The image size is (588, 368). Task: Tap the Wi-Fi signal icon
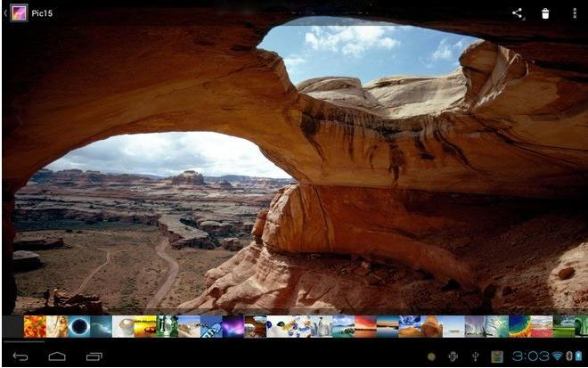coord(558,356)
